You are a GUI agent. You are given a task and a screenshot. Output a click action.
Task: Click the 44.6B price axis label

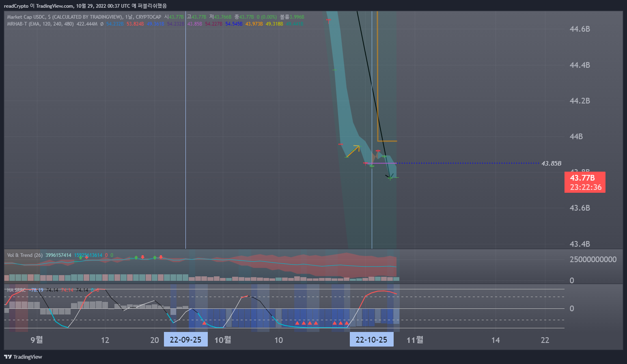(x=580, y=29)
